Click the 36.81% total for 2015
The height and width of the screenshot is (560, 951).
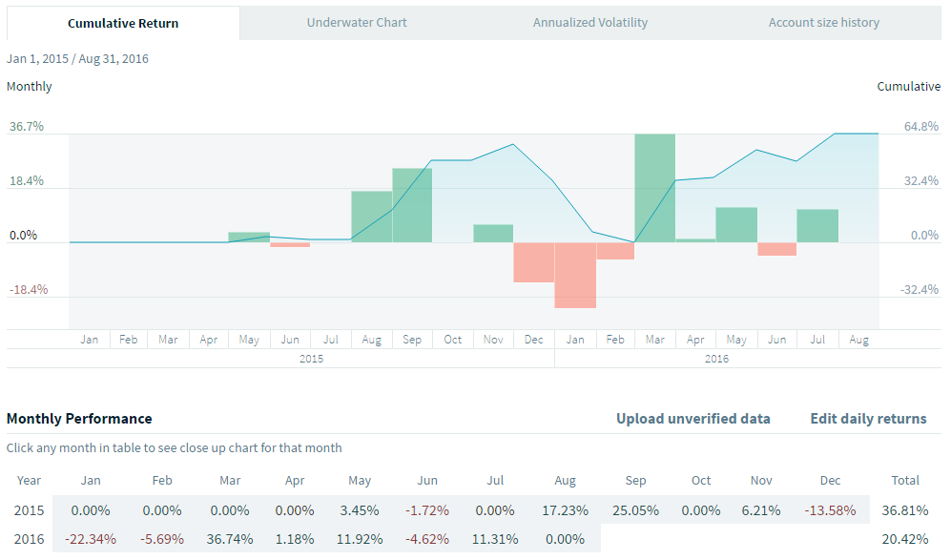tap(905, 510)
